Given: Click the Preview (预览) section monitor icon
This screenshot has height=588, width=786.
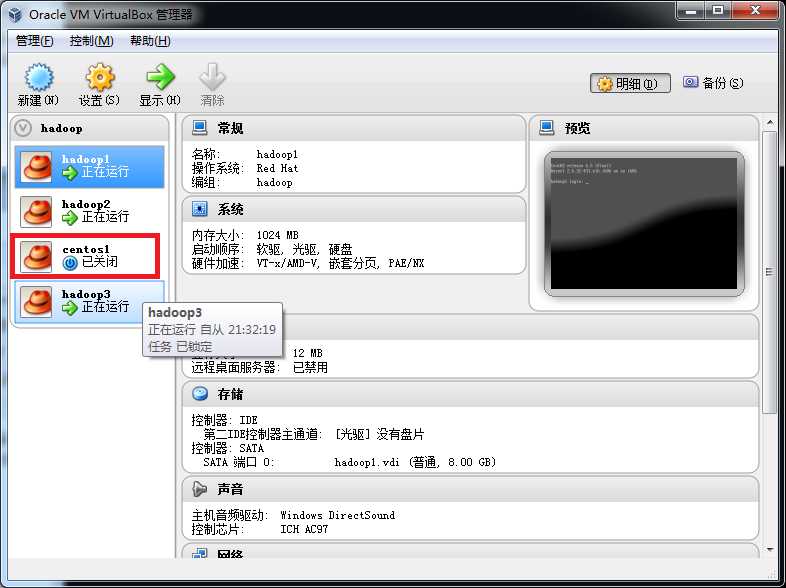Looking at the screenshot, I should point(546,128).
